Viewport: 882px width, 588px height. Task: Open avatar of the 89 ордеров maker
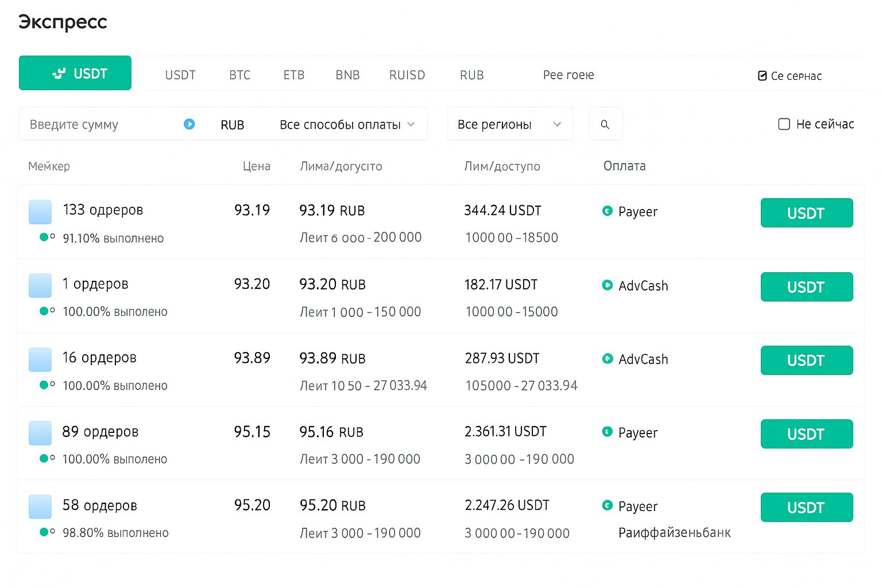pyautogui.click(x=40, y=433)
